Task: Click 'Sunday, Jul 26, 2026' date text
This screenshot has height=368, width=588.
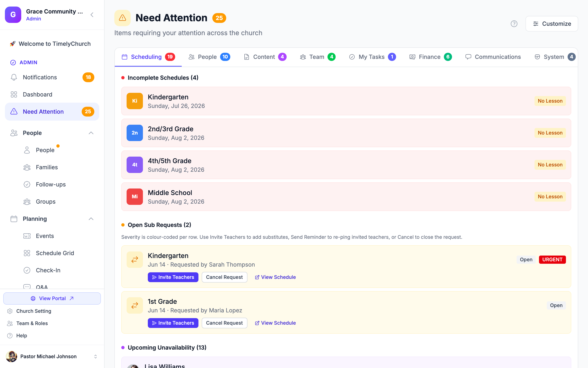Action: 176,106
